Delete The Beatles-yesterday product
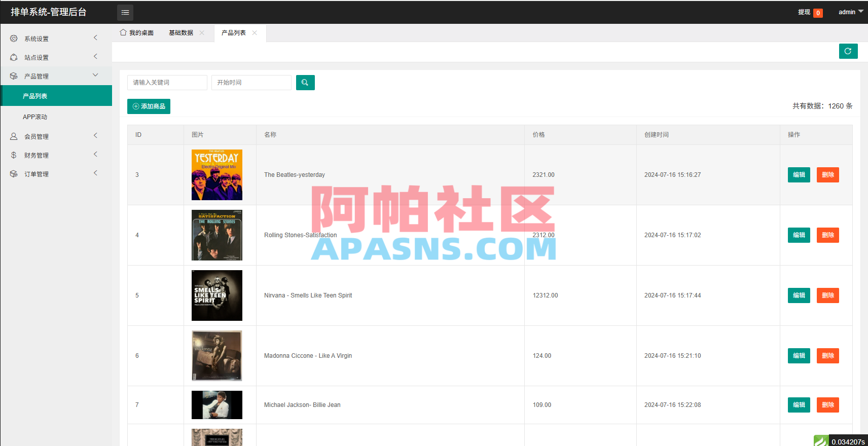868x446 pixels. (x=828, y=175)
